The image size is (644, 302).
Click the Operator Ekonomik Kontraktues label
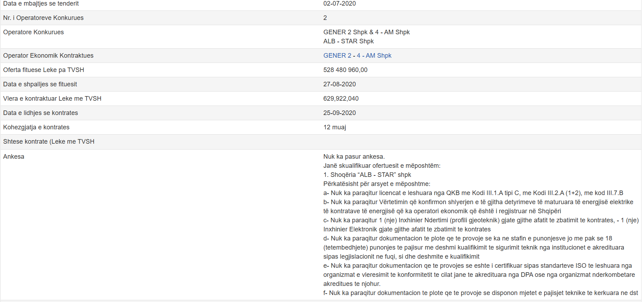pos(48,56)
